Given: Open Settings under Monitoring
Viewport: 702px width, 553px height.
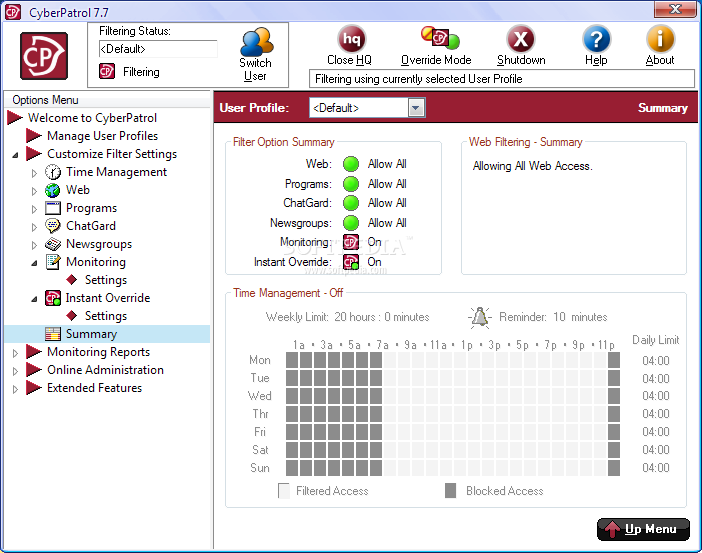Looking at the screenshot, I should [106, 280].
